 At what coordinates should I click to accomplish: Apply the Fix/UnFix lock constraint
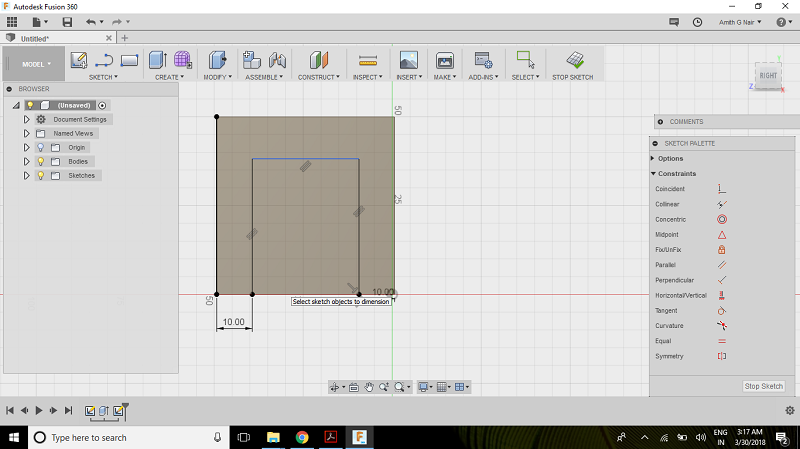coord(721,250)
